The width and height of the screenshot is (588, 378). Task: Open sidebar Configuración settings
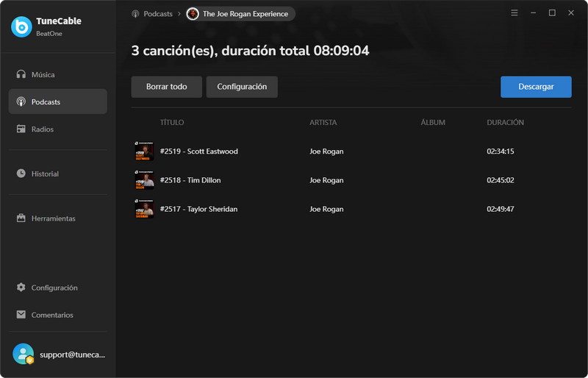[x=58, y=288]
